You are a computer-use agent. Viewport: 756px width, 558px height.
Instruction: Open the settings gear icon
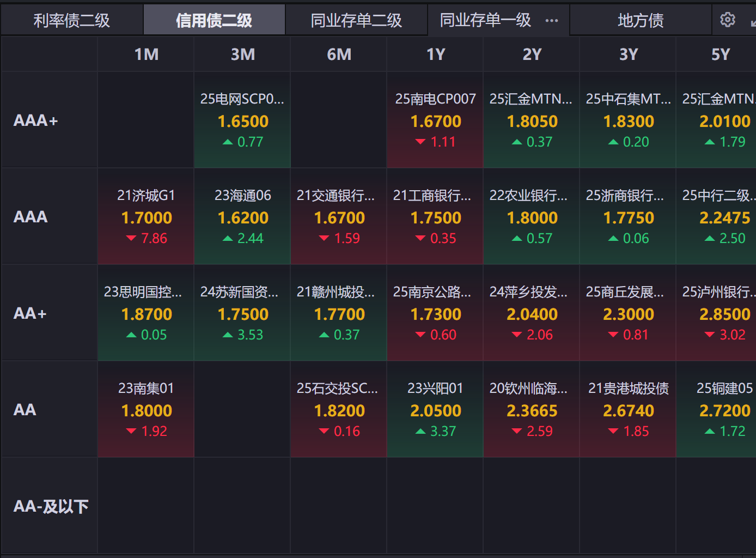point(727,20)
